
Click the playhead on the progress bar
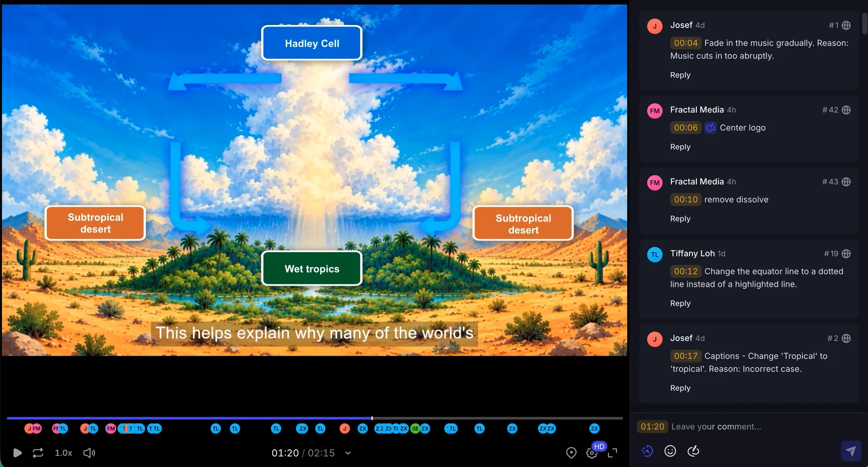(x=372, y=418)
